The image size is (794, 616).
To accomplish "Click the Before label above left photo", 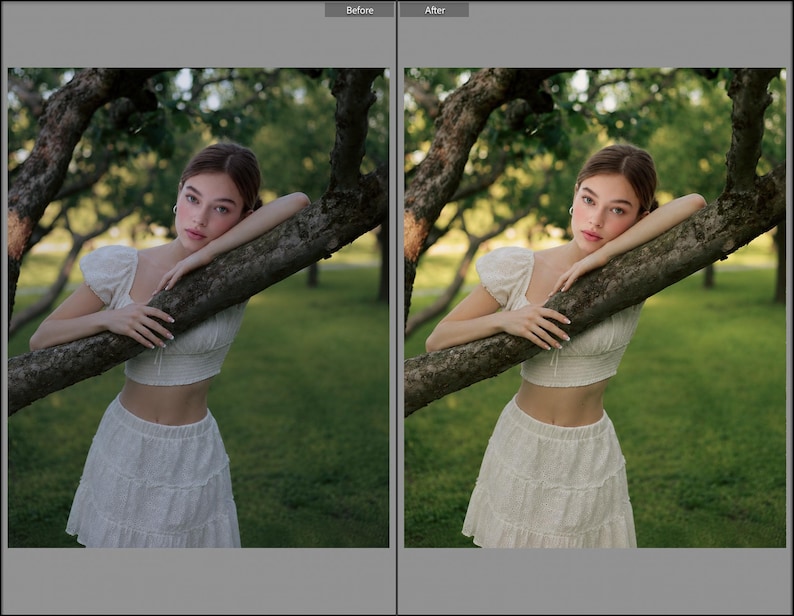I will click(360, 10).
